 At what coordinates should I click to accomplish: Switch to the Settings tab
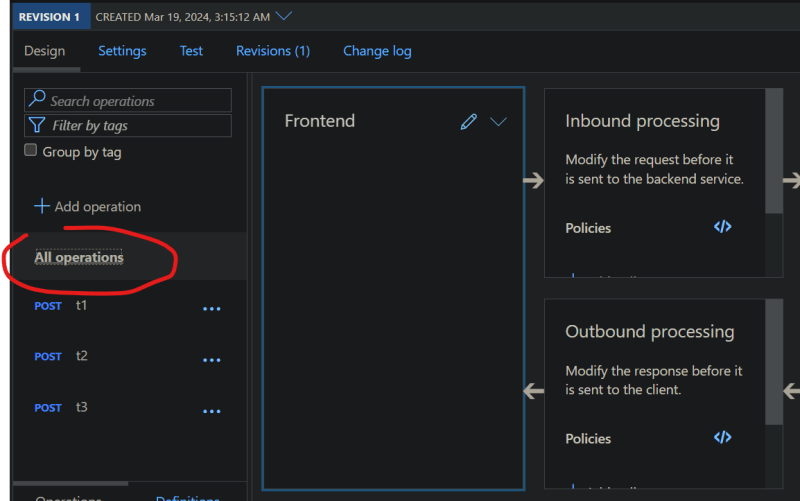(122, 51)
